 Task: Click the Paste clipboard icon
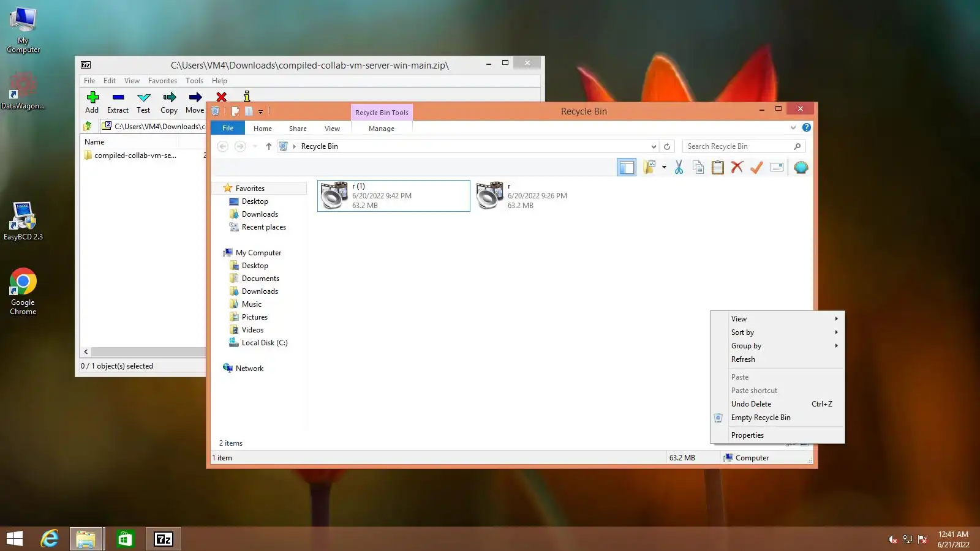pos(718,167)
